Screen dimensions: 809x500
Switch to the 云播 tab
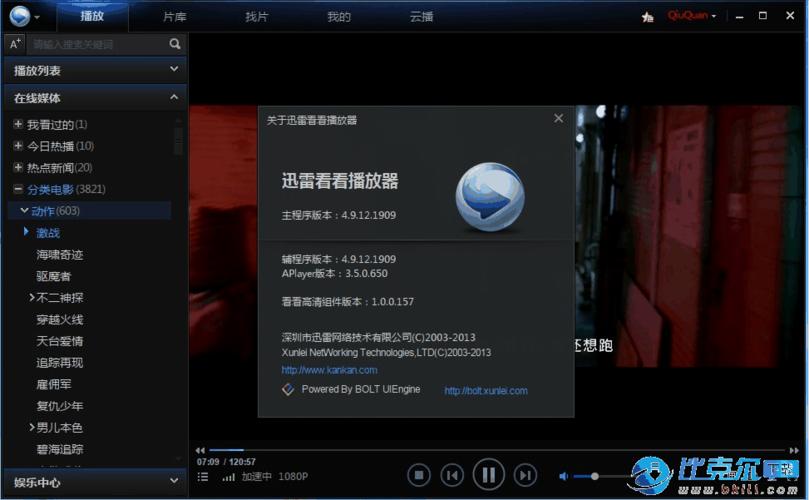coord(421,17)
